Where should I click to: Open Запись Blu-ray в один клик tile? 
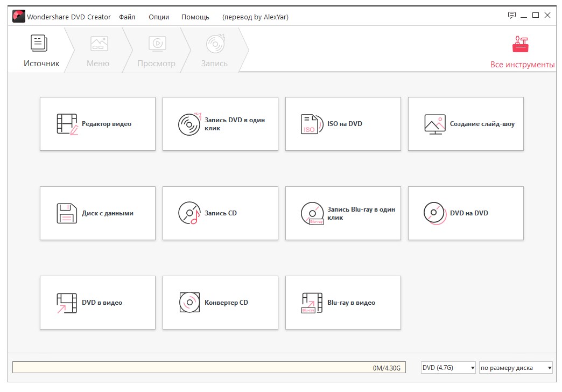click(343, 213)
